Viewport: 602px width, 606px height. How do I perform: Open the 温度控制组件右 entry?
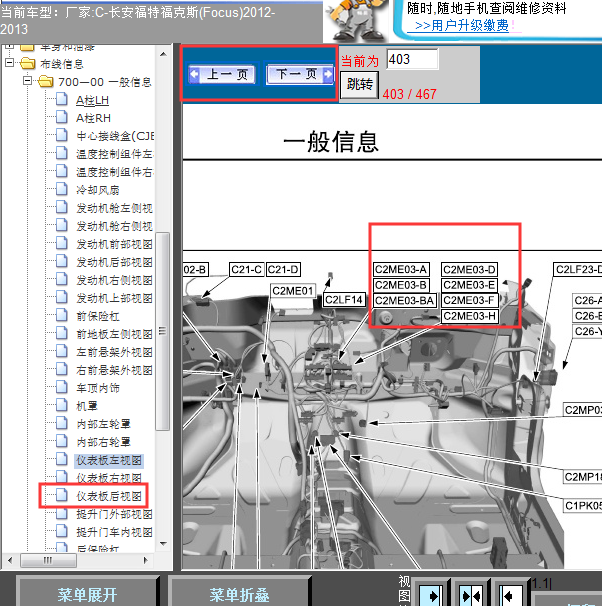click(115, 172)
